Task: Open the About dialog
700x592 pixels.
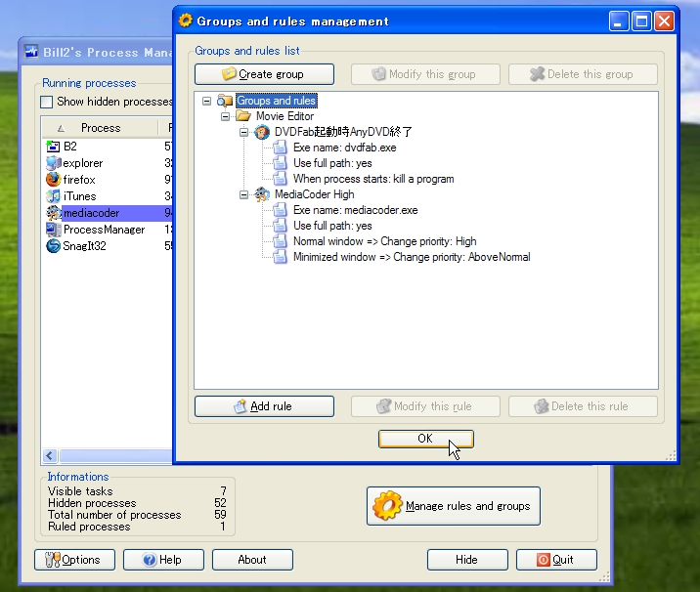Action: pos(252,560)
